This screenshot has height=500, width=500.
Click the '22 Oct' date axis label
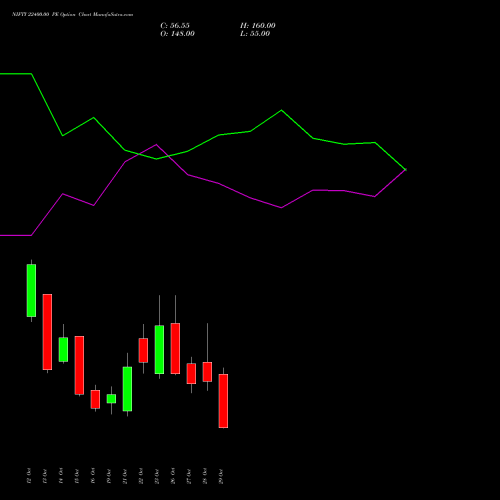click(141, 476)
